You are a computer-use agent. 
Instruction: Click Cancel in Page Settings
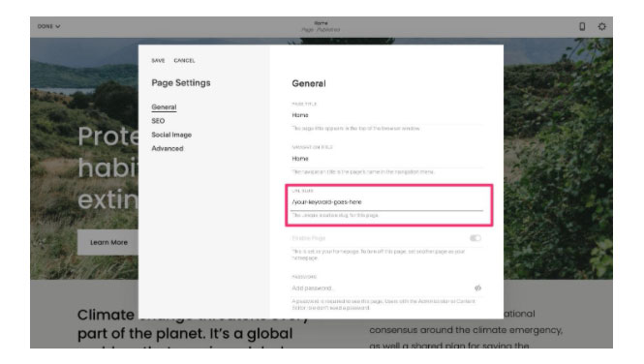pos(184,60)
